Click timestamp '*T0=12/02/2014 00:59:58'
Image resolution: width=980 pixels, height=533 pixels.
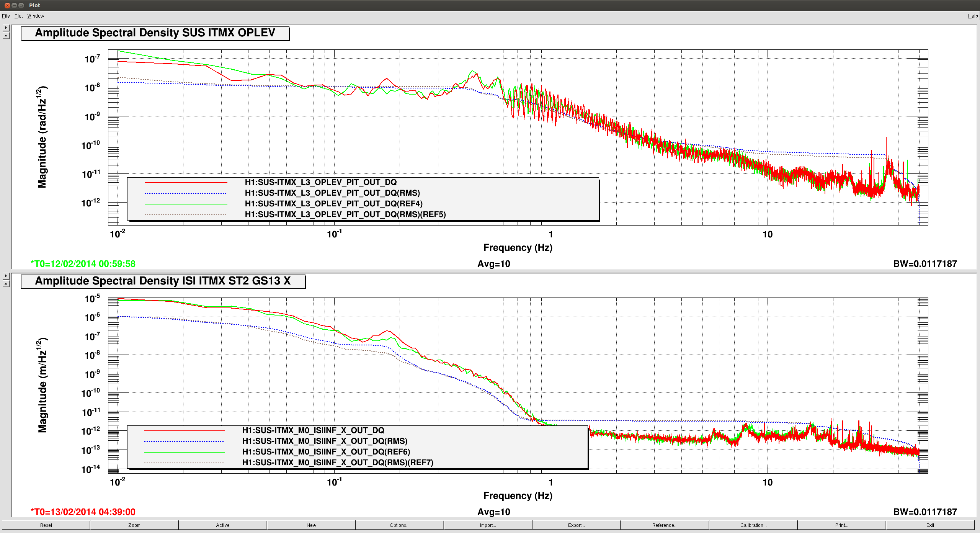pyautogui.click(x=83, y=264)
